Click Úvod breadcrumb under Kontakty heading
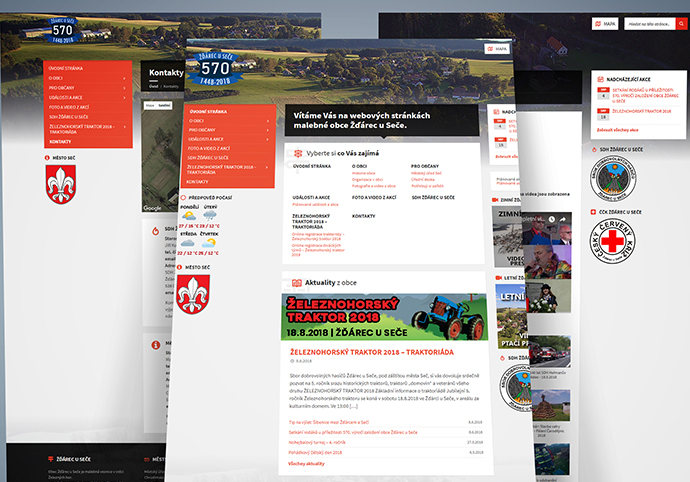The height and width of the screenshot is (482, 690). pos(153,87)
